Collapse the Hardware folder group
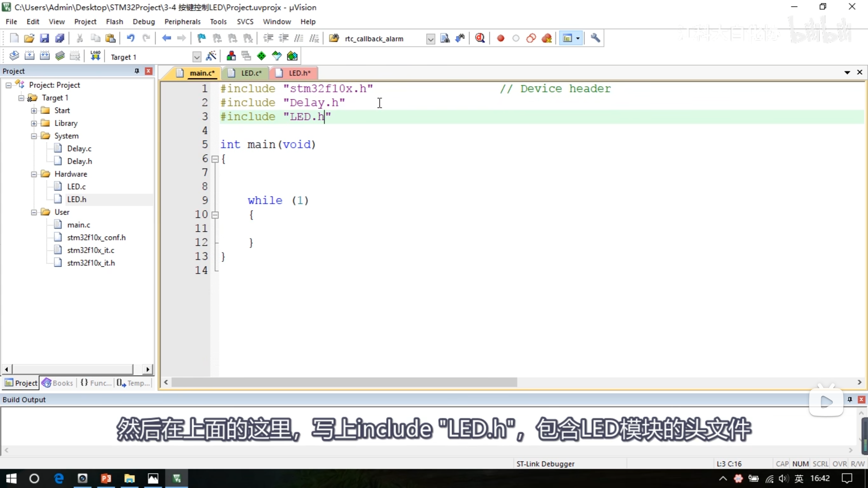 point(34,174)
